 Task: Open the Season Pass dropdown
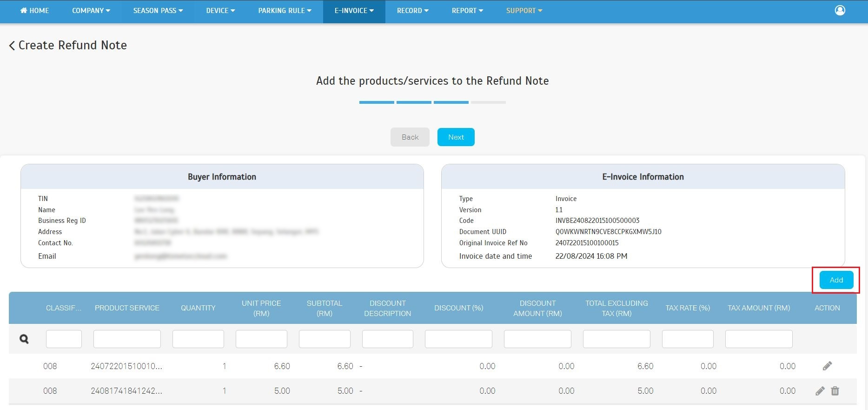pos(158,10)
